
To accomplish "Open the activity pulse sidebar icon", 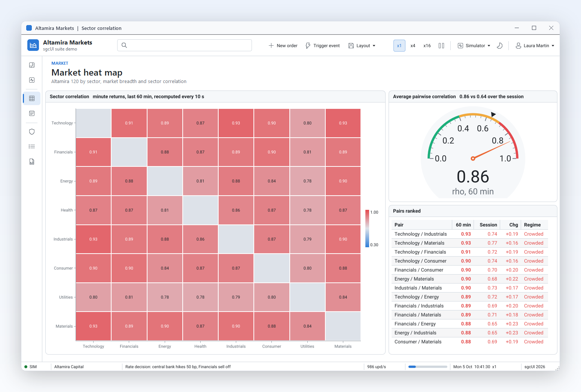I will [32, 80].
